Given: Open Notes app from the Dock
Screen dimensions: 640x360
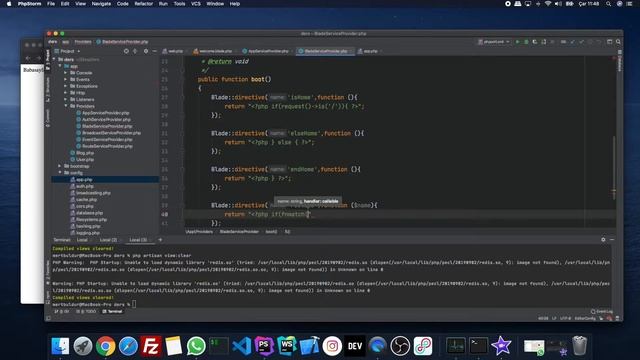Looking at the screenshot, I should 173,346.
